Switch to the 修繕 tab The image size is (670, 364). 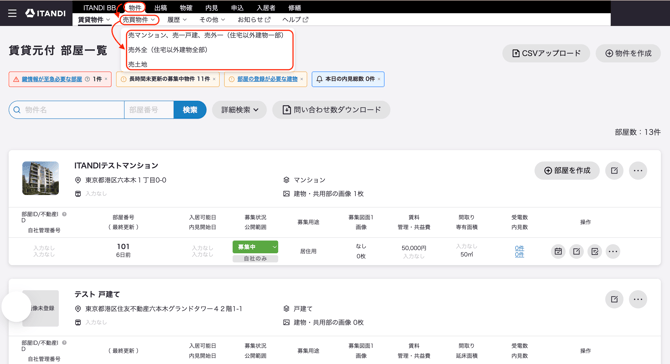click(294, 8)
